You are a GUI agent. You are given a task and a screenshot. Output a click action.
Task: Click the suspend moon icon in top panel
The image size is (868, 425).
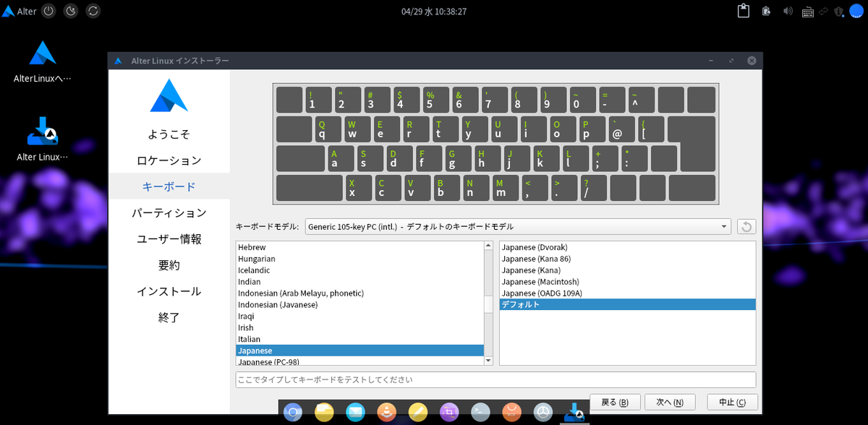(71, 11)
